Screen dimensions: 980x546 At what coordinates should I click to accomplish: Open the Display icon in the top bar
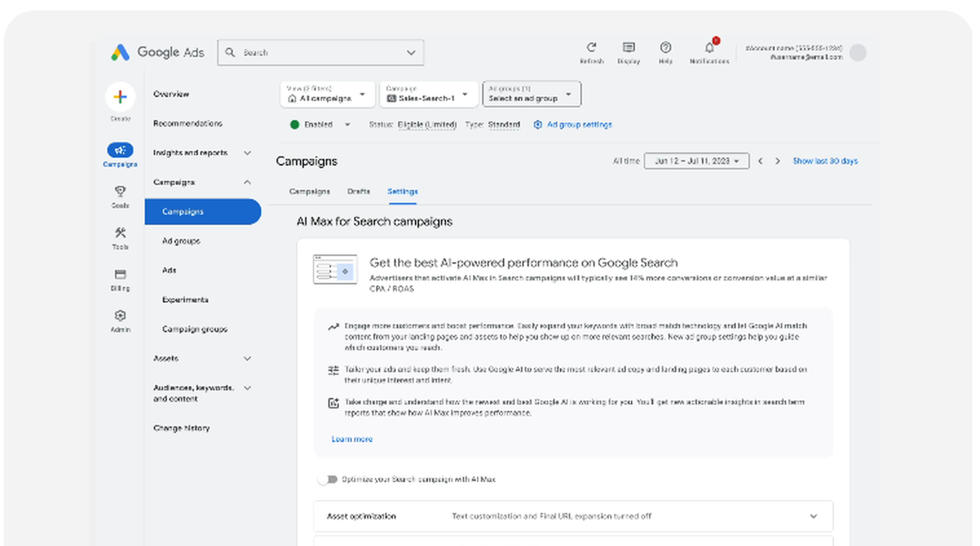(x=628, y=47)
